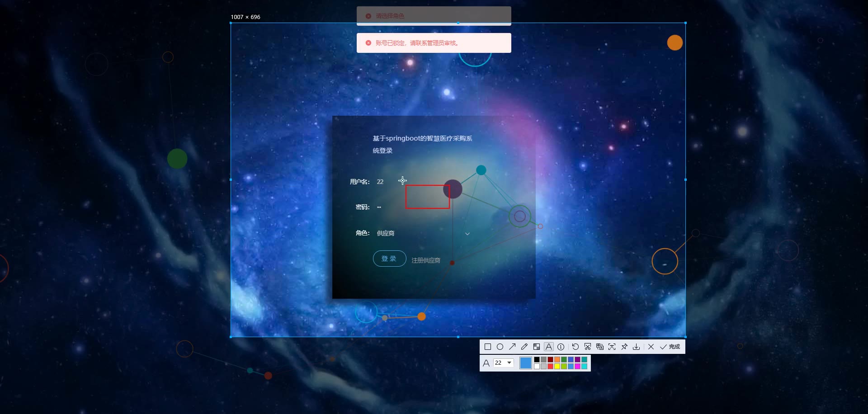Pin the screenshot to screen
This screenshot has height=414, width=868.
(x=624, y=347)
